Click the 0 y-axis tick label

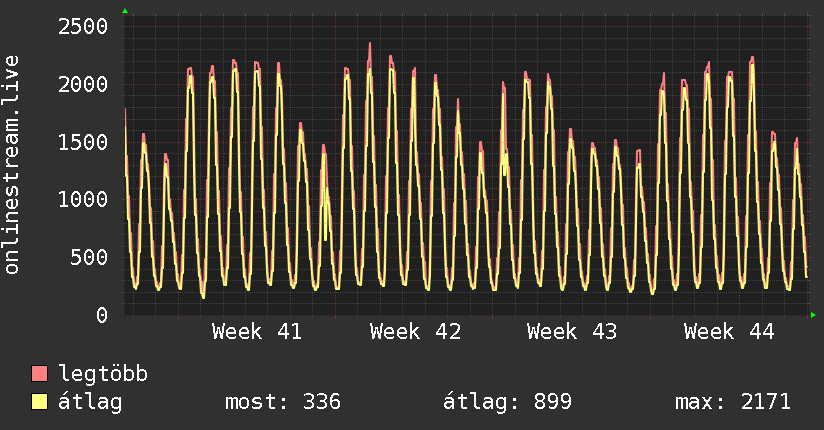point(102,315)
